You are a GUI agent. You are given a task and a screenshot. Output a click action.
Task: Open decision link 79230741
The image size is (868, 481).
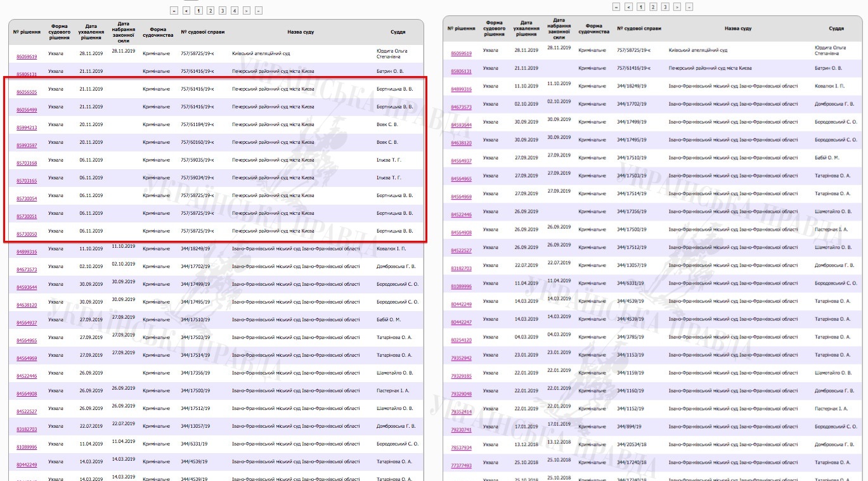click(x=461, y=430)
